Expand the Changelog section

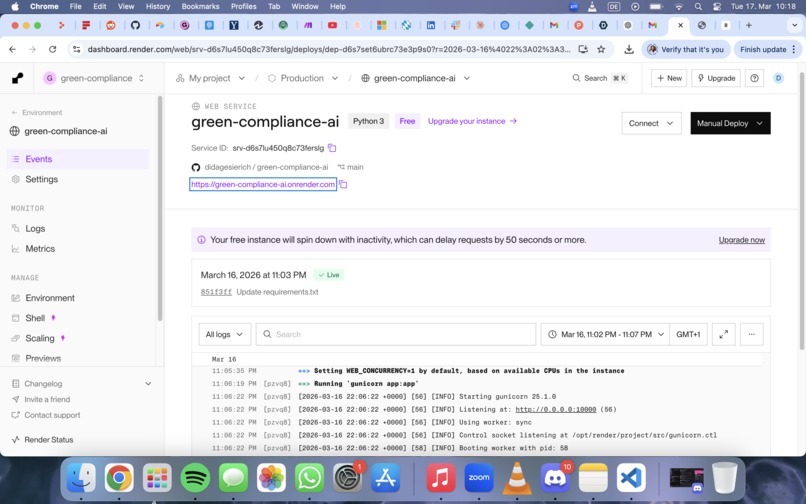point(82,384)
